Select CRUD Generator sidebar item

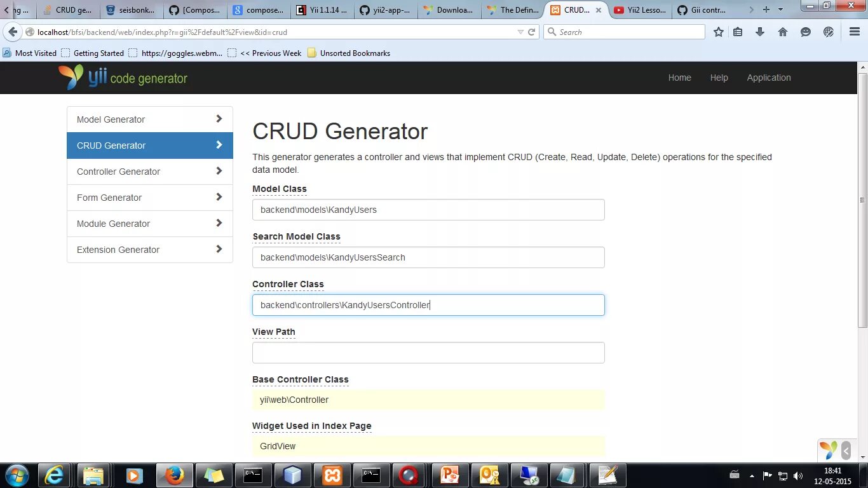150,146
